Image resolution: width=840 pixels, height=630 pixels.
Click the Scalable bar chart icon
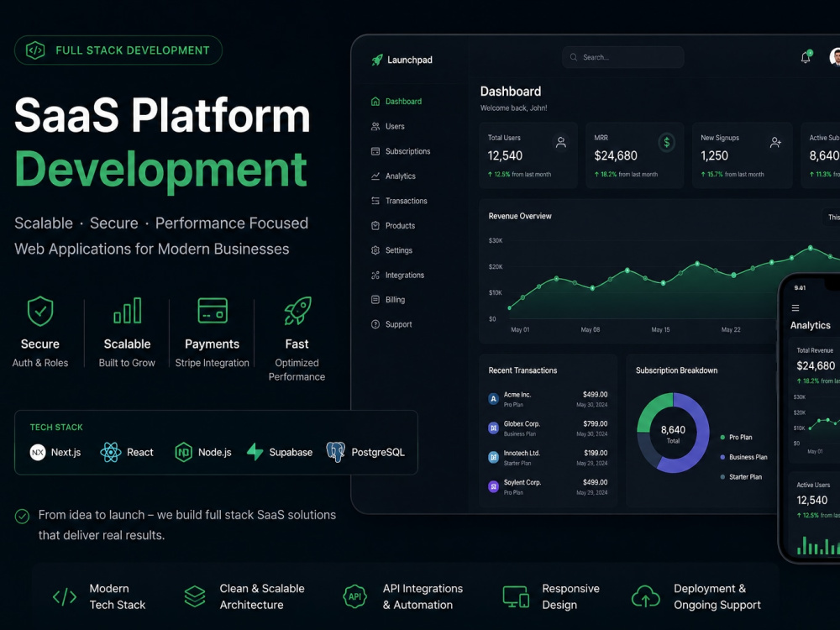coord(128,311)
